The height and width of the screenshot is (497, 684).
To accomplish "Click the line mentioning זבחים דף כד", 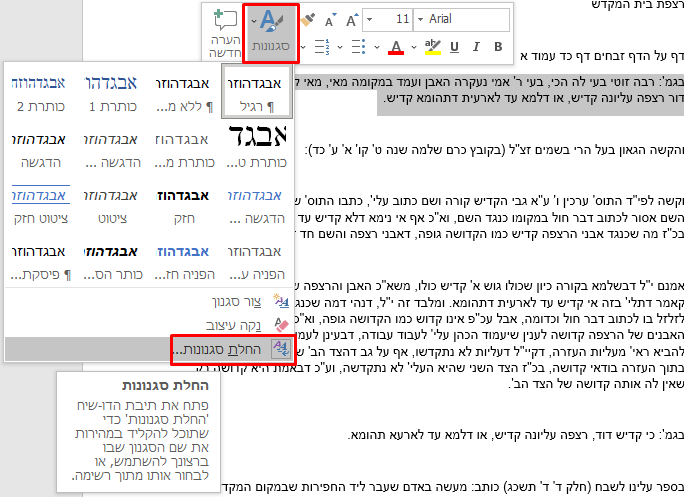I will tap(602, 56).
